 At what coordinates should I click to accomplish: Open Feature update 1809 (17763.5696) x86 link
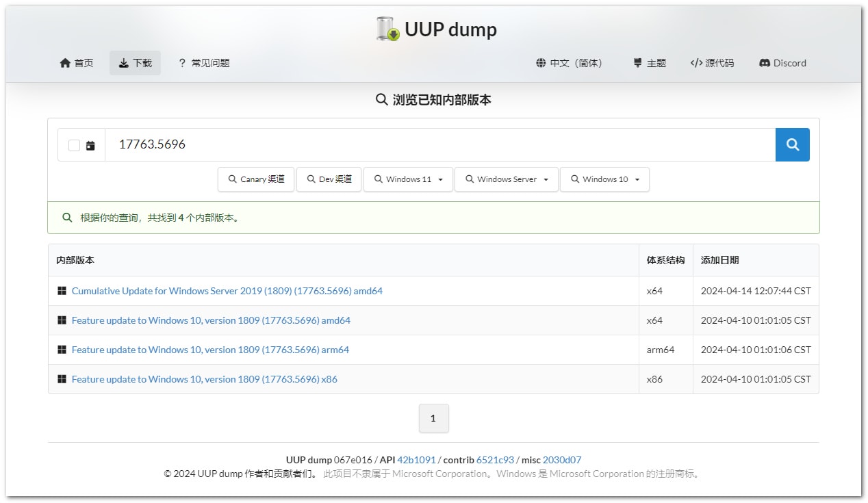pos(205,379)
